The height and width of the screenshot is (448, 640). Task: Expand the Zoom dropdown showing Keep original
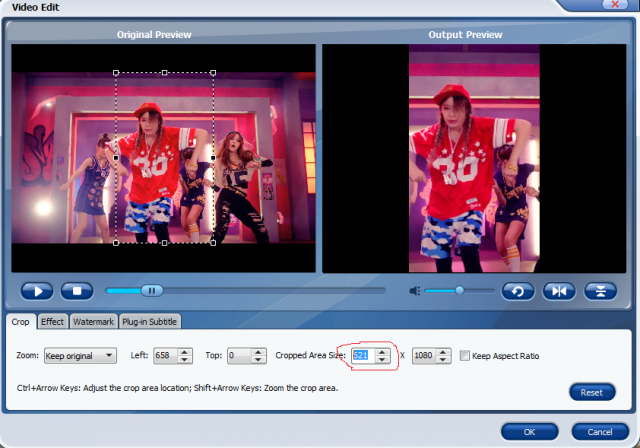click(80, 355)
